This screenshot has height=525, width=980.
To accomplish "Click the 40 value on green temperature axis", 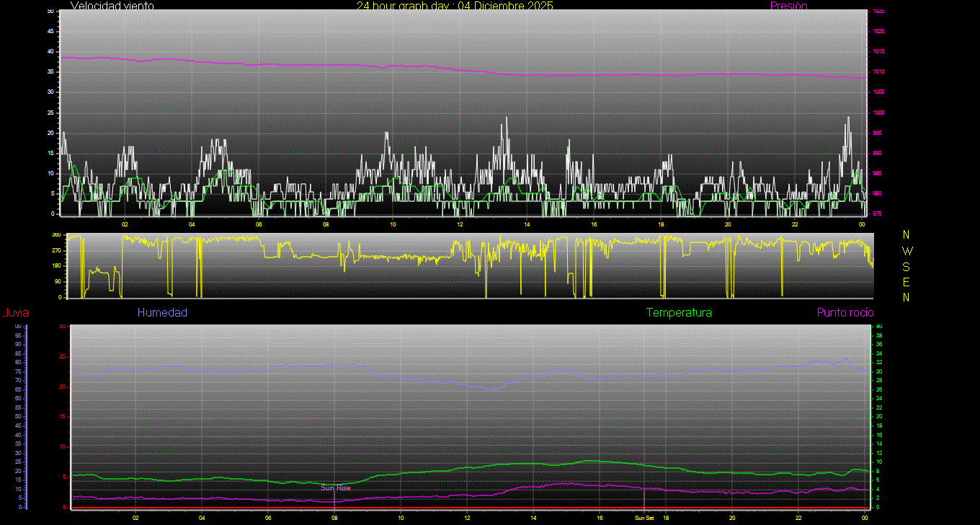I will click(878, 327).
